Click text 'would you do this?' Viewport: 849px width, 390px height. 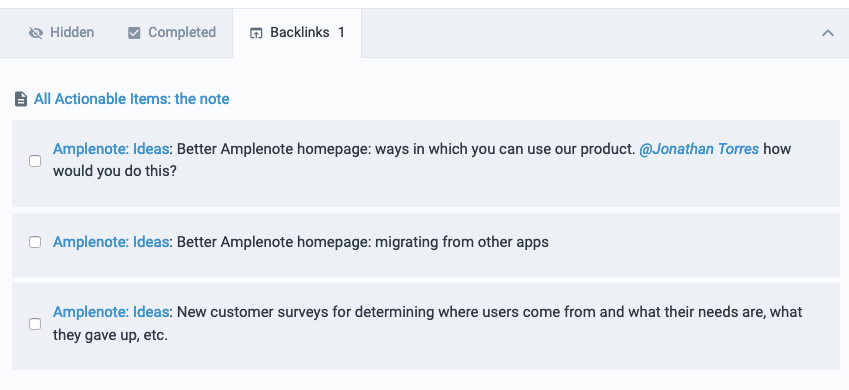tap(115, 171)
